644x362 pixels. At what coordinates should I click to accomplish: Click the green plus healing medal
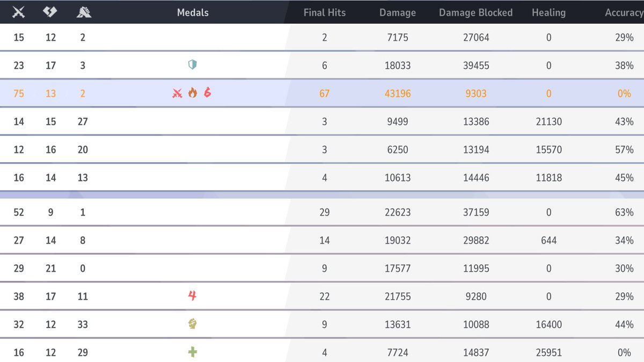193,352
